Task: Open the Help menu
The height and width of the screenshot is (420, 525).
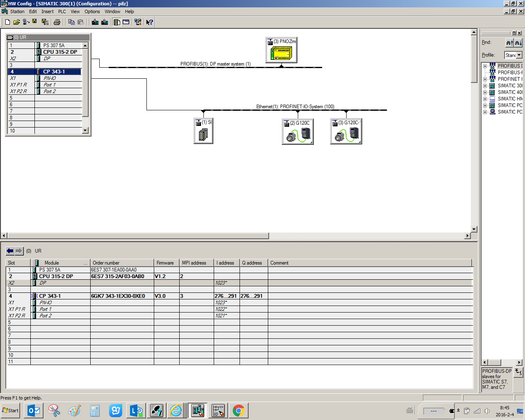Action: (130, 11)
